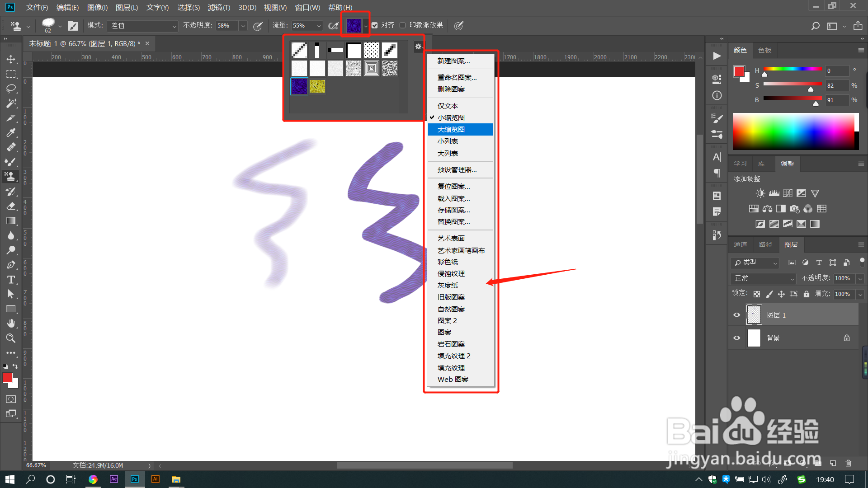The image size is (868, 488).
Task: Expand the layer blend mode 正常 dropdown
Action: [763, 278]
